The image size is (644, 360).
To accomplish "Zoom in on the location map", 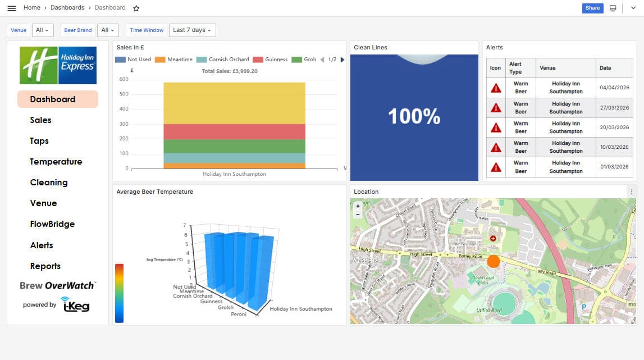I will click(358, 206).
